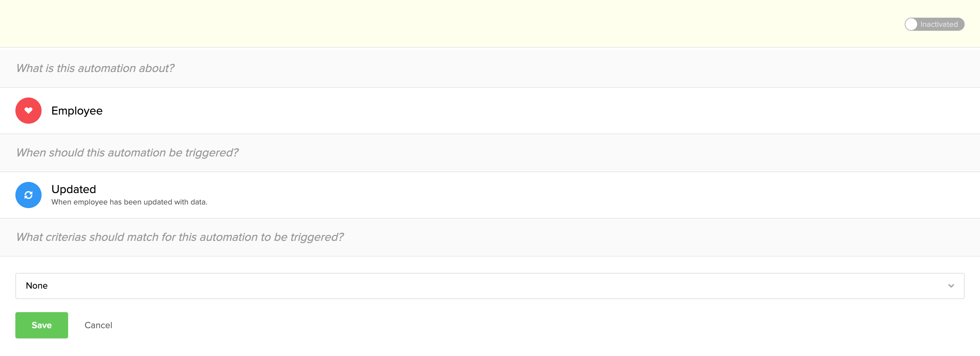
Task: Click the "None" text in the criteria selector
Action: 37,286
